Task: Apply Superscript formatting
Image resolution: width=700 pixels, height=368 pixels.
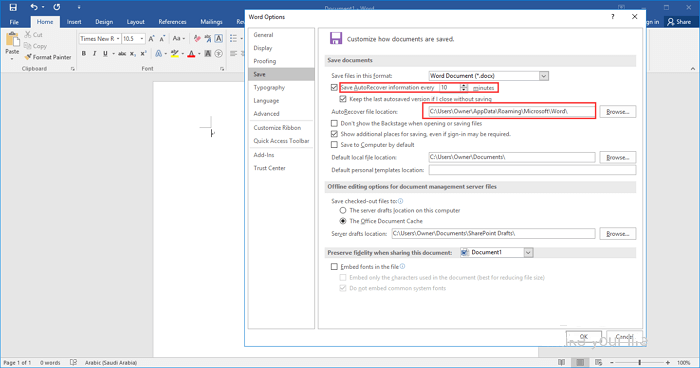Action: (x=143, y=54)
